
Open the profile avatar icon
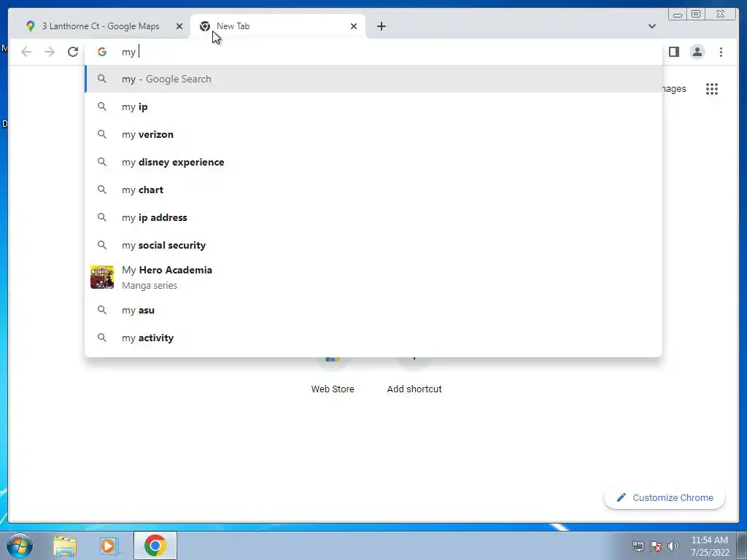[x=697, y=52]
